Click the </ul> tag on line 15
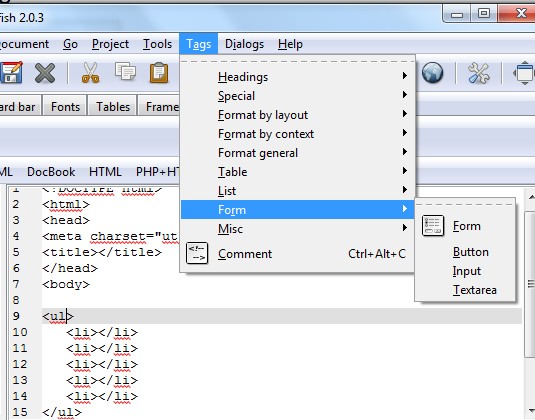This screenshot has height=420, width=535. point(62,412)
